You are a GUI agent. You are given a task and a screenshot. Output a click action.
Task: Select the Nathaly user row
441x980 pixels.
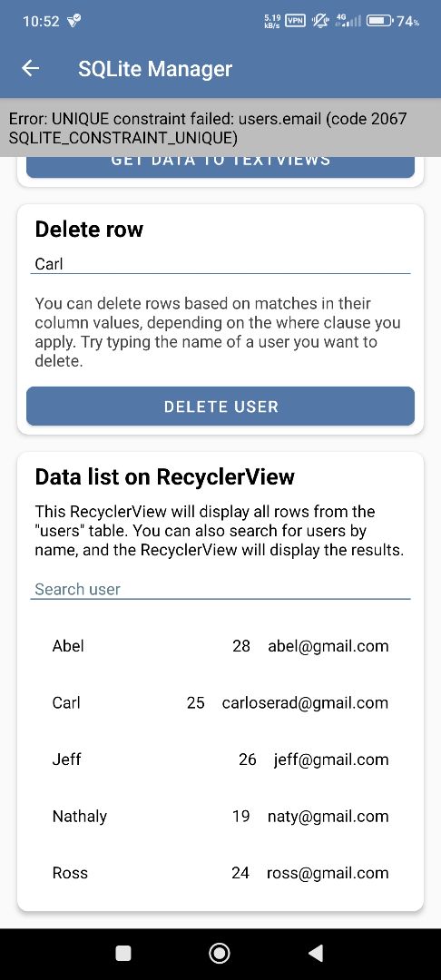[220, 817]
